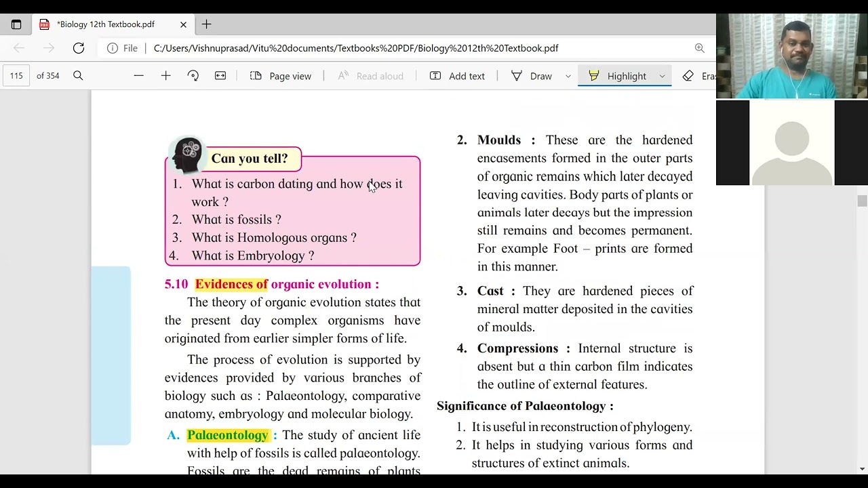This screenshot has width=868, height=488.
Task: Click the 'Moulds :' heading
Action: tap(506, 140)
